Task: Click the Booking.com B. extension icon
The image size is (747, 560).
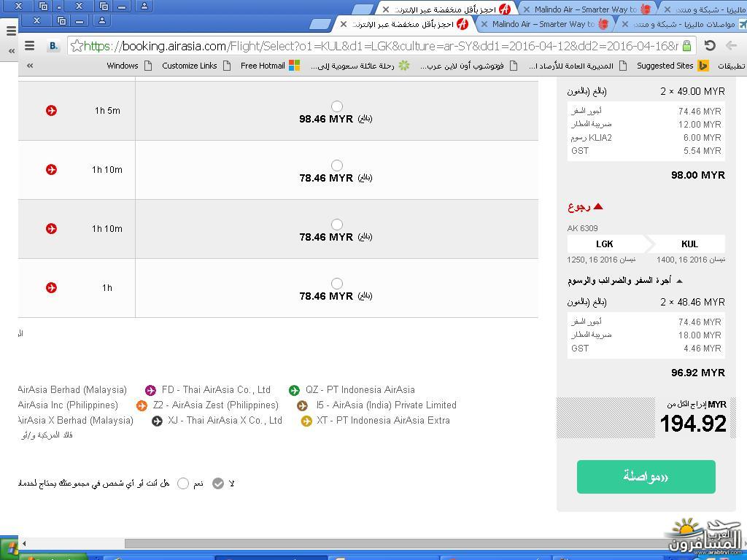Action: (53, 46)
